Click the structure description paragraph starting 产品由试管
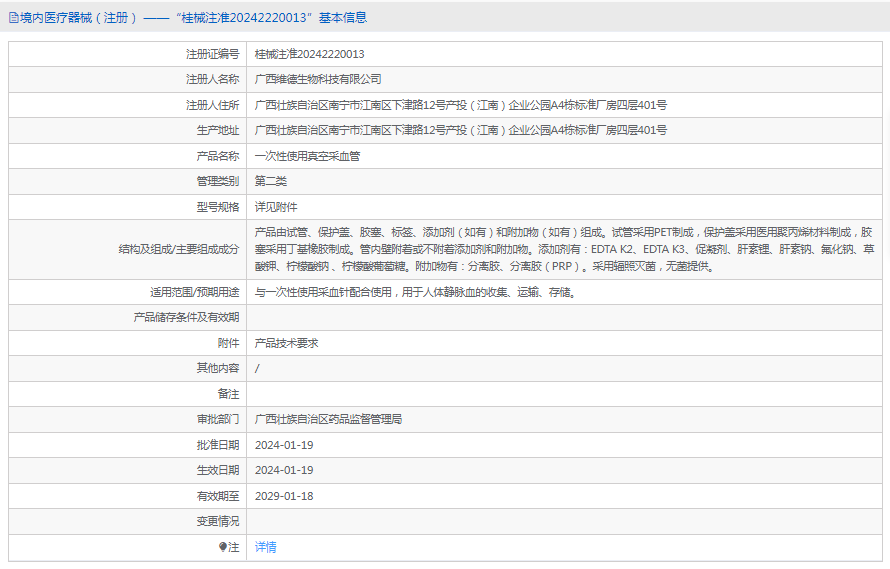The height and width of the screenshot is (569, 890). point(564,249)
